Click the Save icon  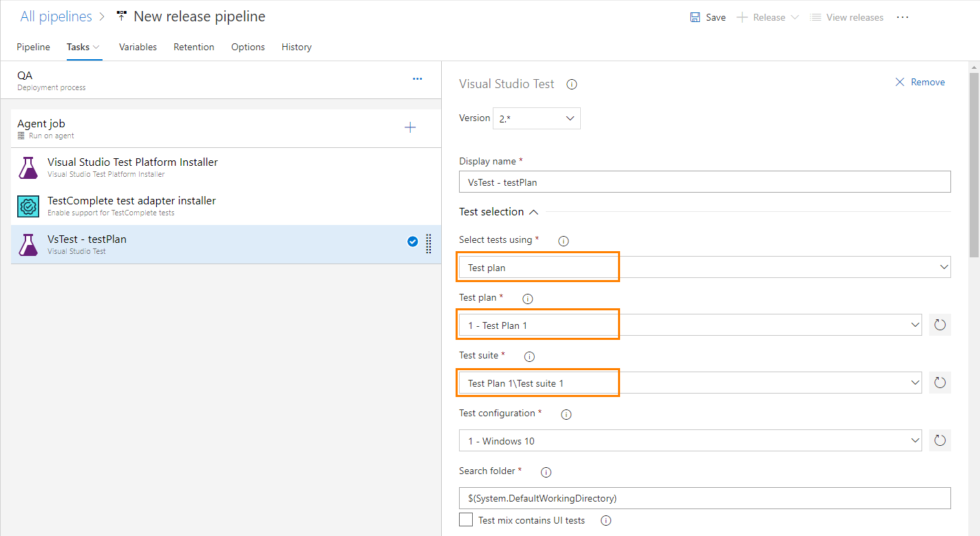707,17
